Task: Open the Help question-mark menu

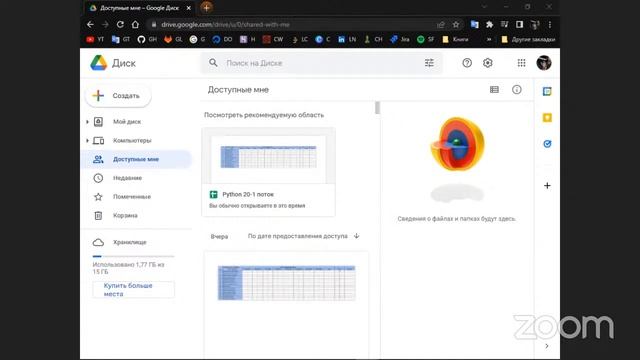Action: (467, 63)
